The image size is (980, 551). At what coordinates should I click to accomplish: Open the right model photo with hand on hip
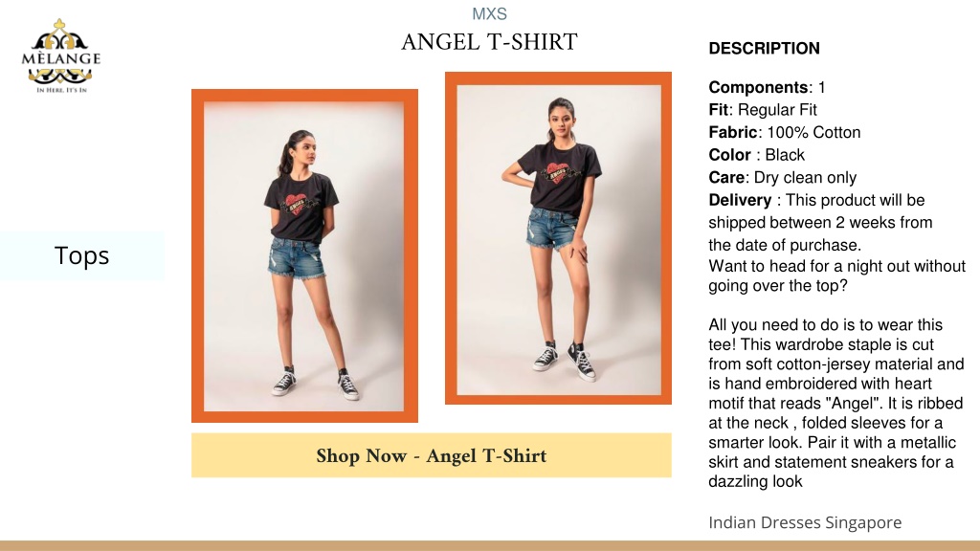tap(559, 240)
